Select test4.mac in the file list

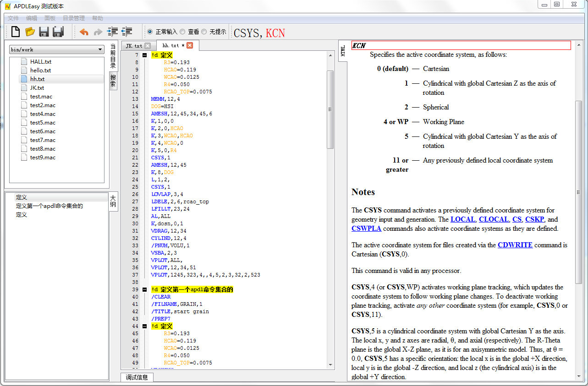click(x=43, y=114)
